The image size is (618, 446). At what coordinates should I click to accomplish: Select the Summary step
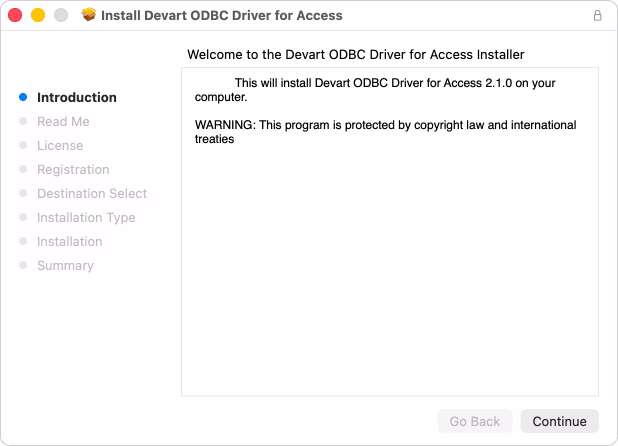tap(65, 266)
